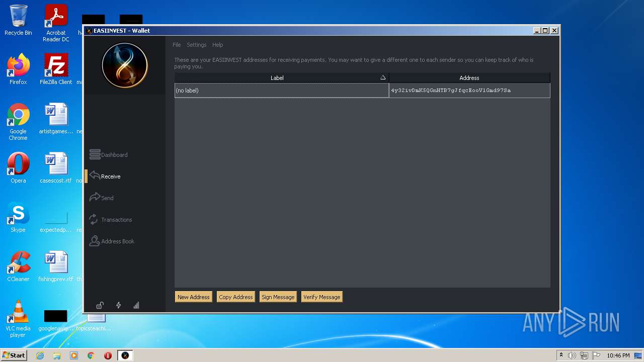Select the receiving address 4y32ivDmK... cell
This screenshot has height=362, width=644.
[x=469, y=90]
